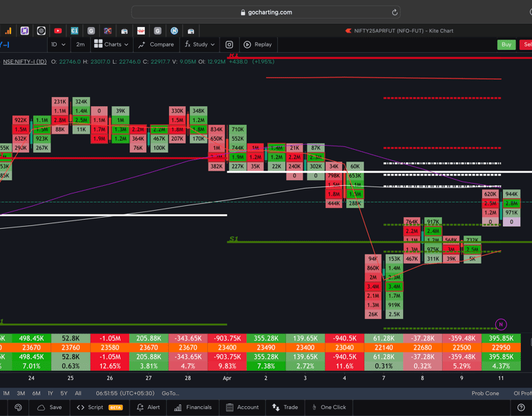The image size is (532, 416).
Task: Click the purple N marker on chart
Action: click(501, 324)
